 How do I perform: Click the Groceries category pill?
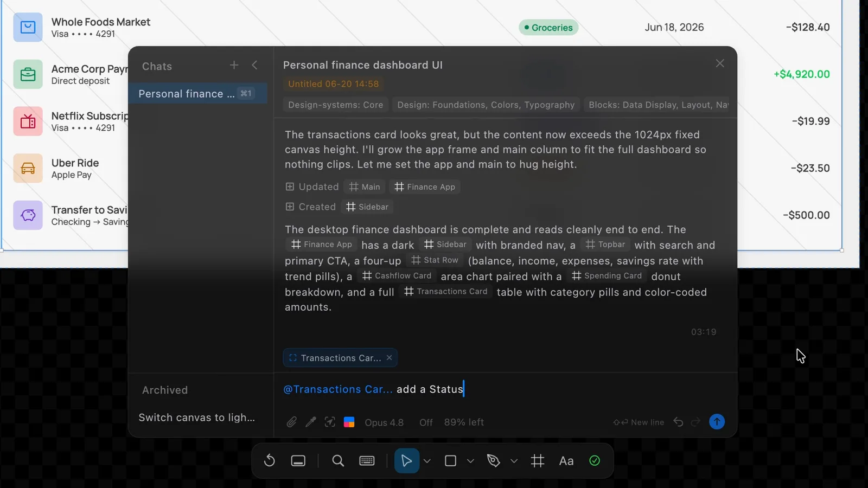coord(548,28)
